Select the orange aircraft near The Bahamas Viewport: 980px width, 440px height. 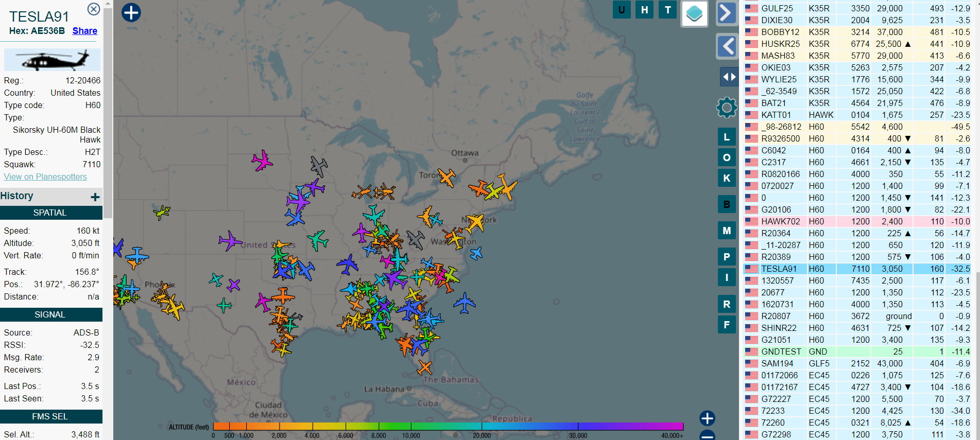click(x=424, y=367)
